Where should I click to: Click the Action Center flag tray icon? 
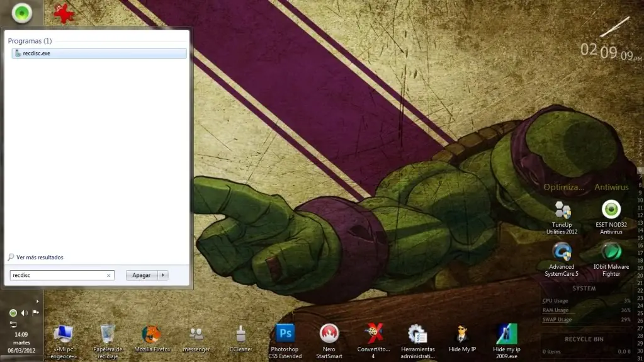(36, 313)
